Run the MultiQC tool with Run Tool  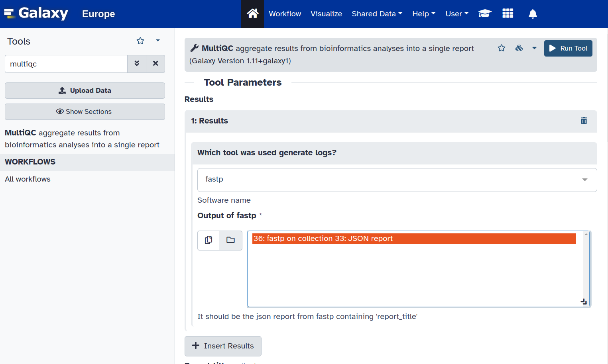pos(568,48)
